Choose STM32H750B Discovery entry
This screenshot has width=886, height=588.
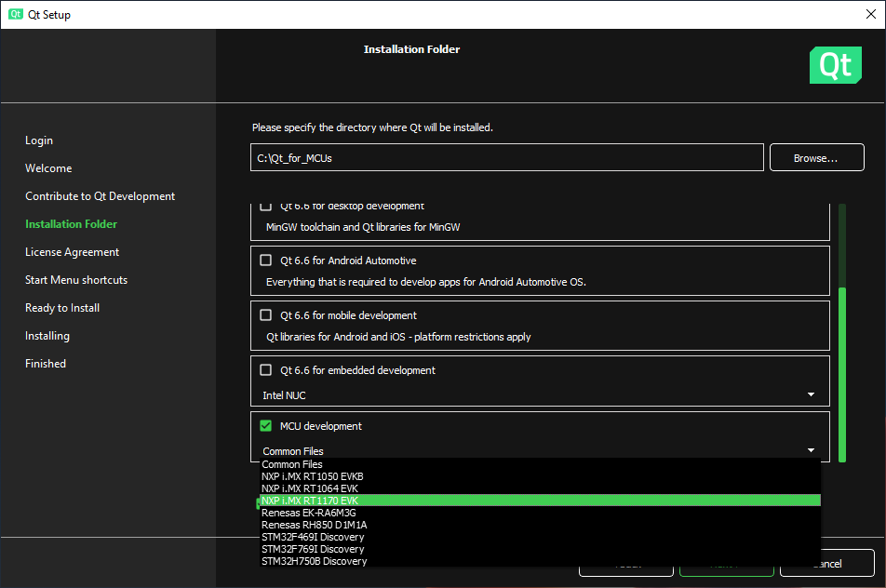pyautogui.click(x=314, y=561)
